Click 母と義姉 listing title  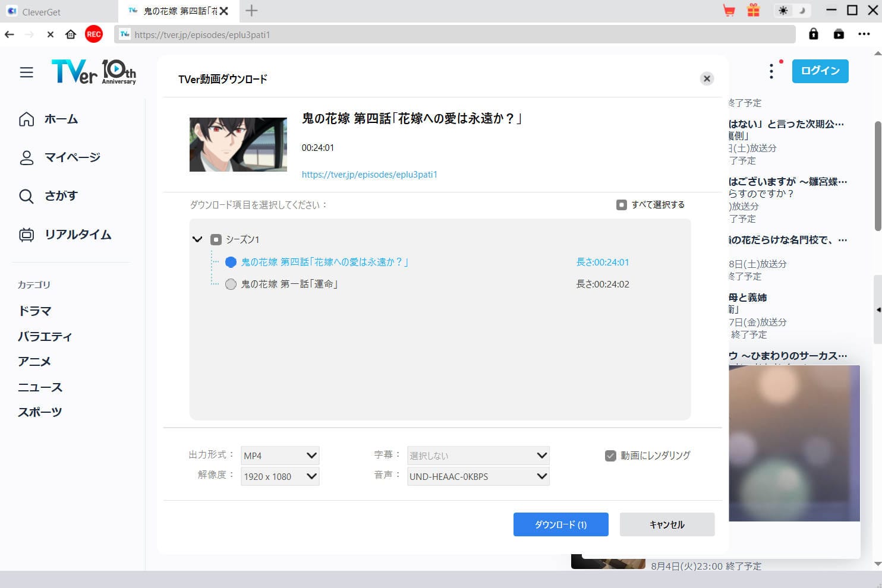pyautogui.click(x=748, y=298)
